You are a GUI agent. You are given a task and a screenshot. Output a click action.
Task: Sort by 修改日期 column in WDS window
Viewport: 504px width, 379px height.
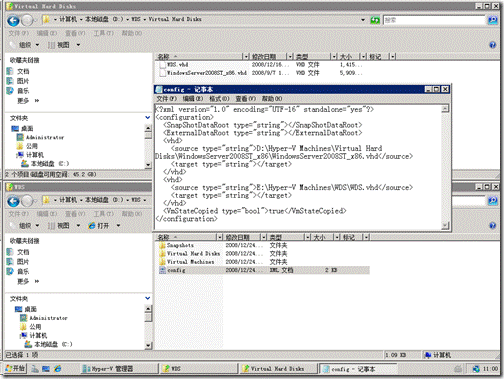241,237
